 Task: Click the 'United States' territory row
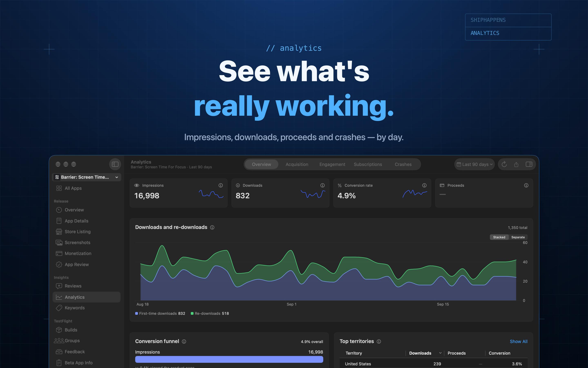tap(433, 364)
